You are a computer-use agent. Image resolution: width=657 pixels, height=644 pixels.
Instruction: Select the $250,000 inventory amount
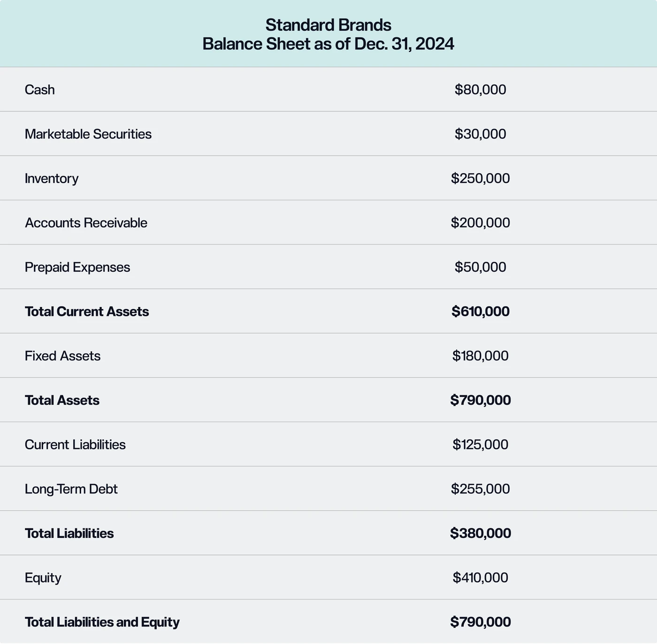[480, 178]
